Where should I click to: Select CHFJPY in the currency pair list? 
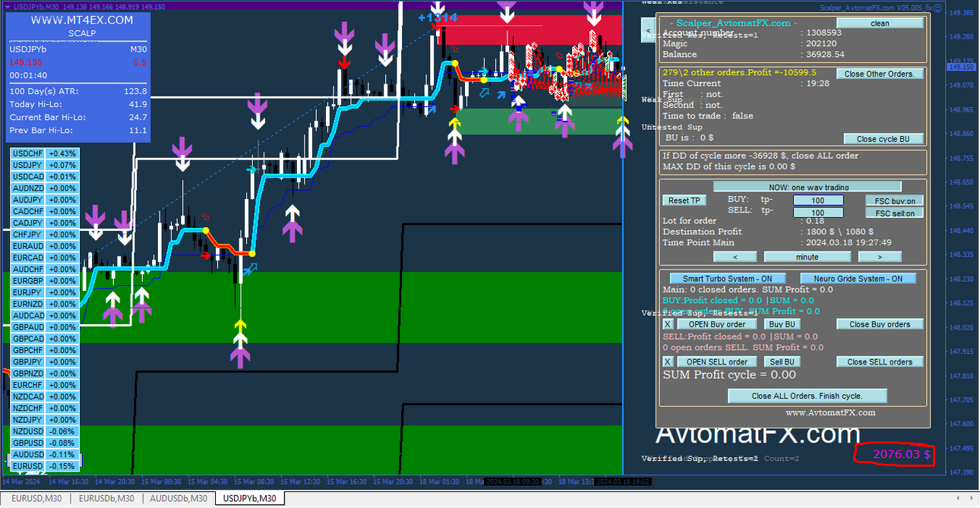[x=28, y=235]
